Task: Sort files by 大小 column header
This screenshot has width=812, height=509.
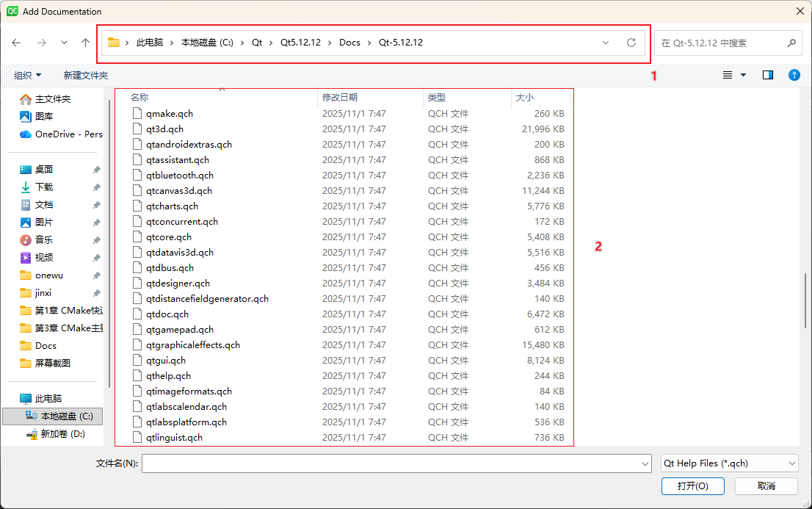Action: tap(525, 98)
